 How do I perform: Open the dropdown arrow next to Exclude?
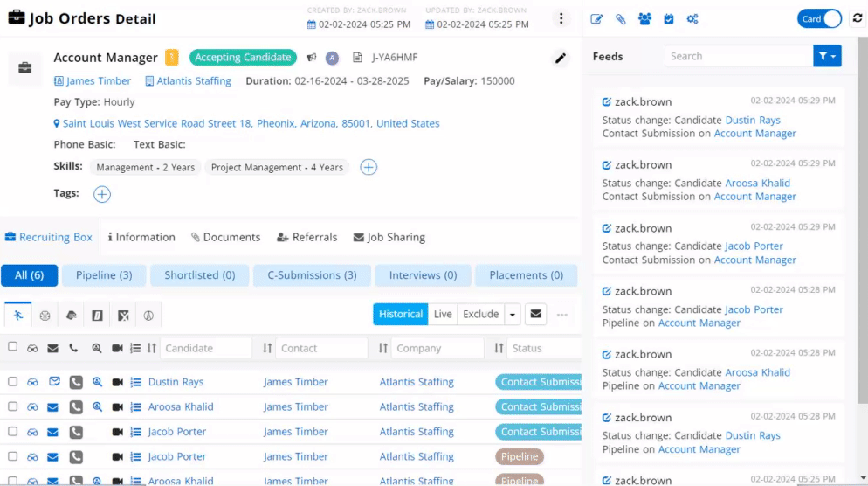(512, 314)
